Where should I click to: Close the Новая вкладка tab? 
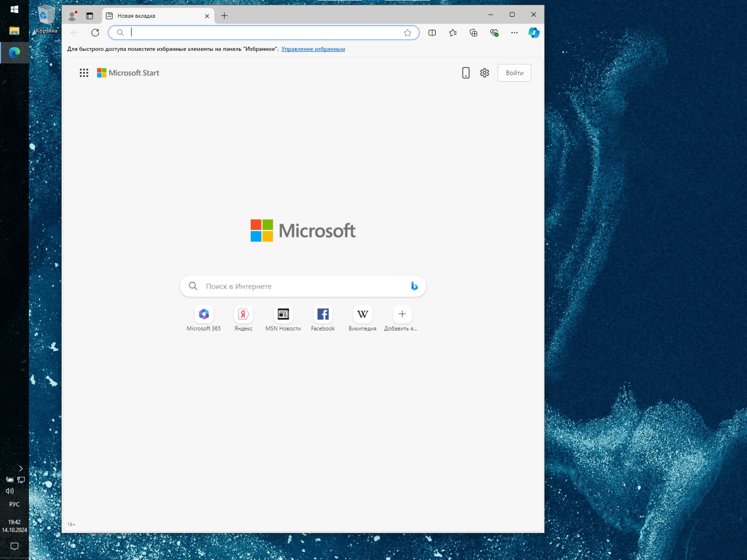[x=207, y=16]
